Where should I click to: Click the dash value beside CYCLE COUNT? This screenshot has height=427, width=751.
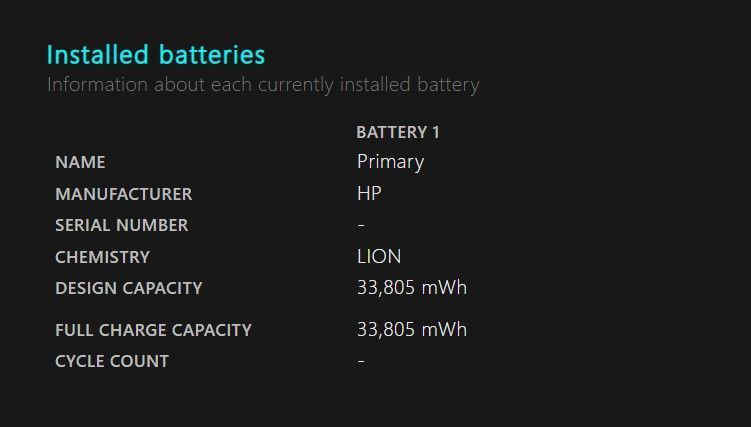pyautogui.click(x=361, y=361)
